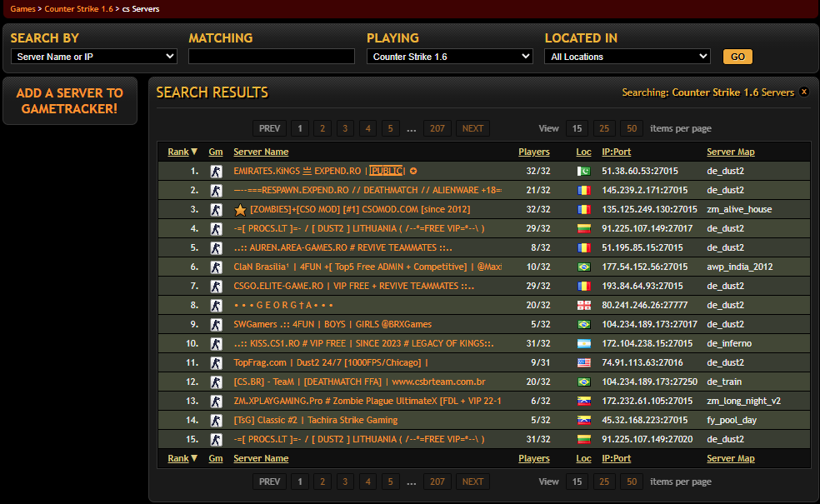This screenshot has width=820, height=504.
Task: Open Add a Server to GameTracker
Action: [x=69, y=101]
